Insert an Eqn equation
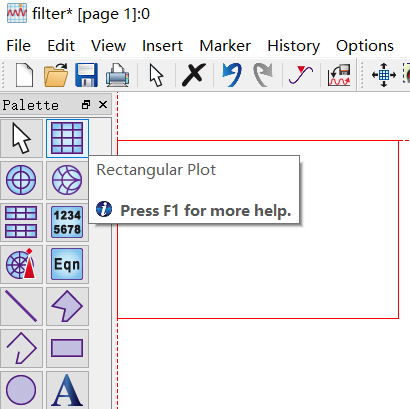410x409 pixels. coord(67,264)
